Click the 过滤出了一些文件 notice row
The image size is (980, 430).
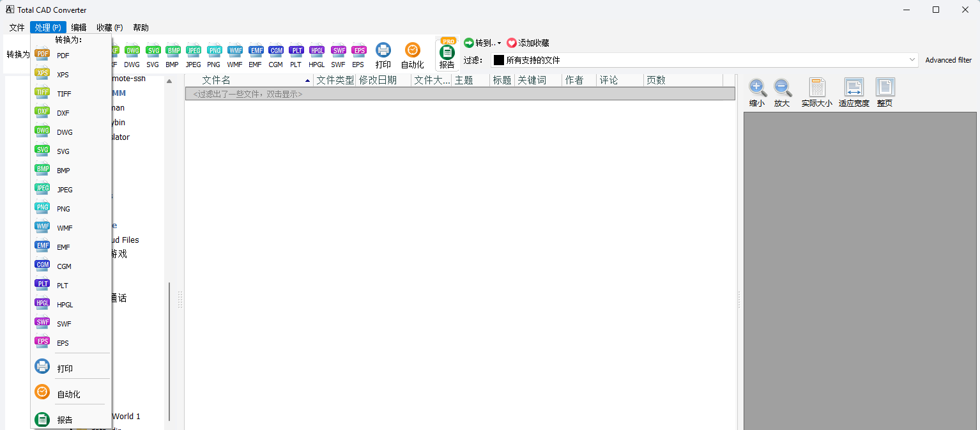pyautogui.click(x=460, y=94)
